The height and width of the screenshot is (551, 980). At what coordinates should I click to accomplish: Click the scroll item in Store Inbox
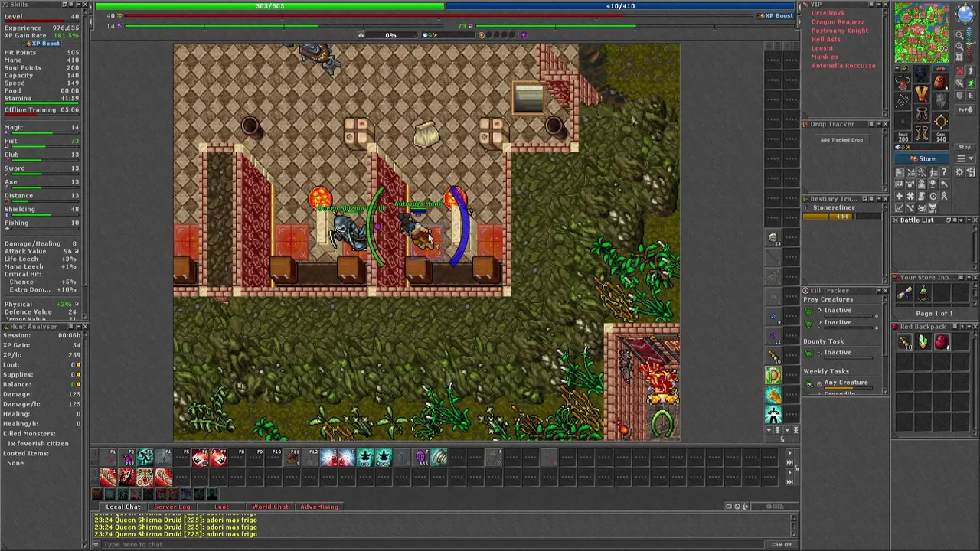point(905,292)
